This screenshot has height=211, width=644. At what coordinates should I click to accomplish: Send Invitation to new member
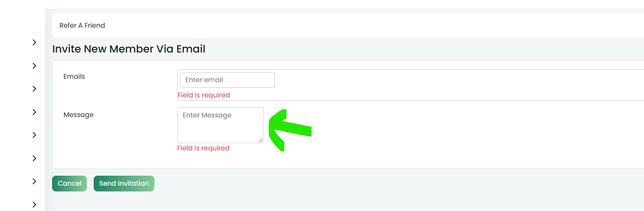(x=124, y=183)
